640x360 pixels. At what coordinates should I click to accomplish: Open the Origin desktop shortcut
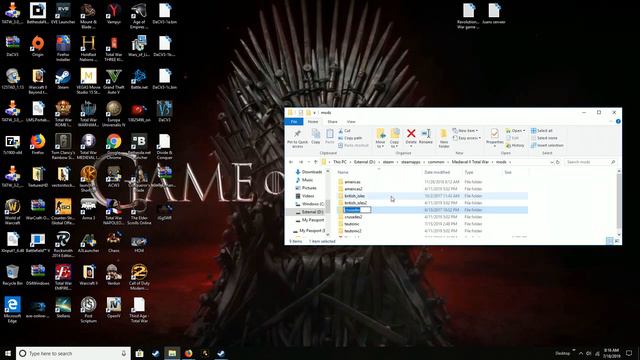point(38,46)
